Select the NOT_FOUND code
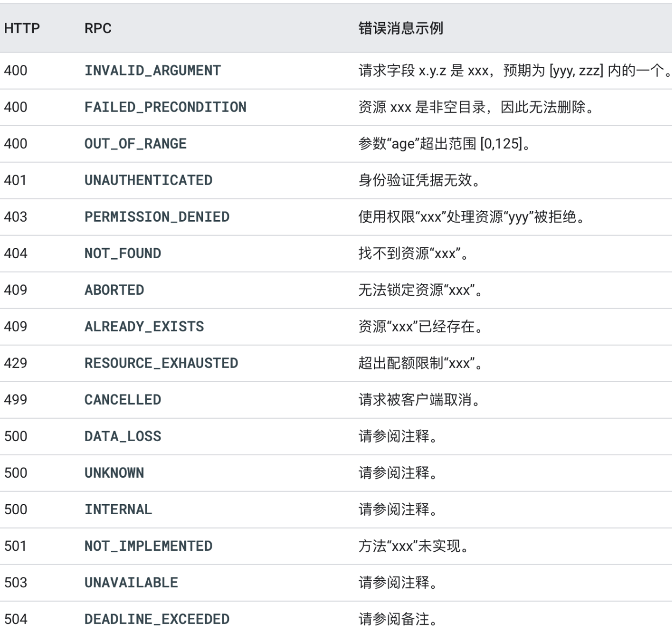The image size is (672, 635). (122, 253)
